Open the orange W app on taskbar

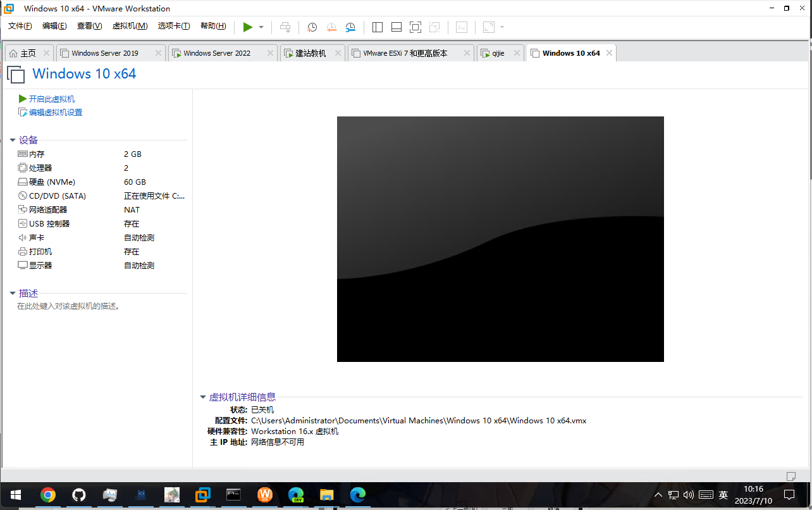point(265,495)
